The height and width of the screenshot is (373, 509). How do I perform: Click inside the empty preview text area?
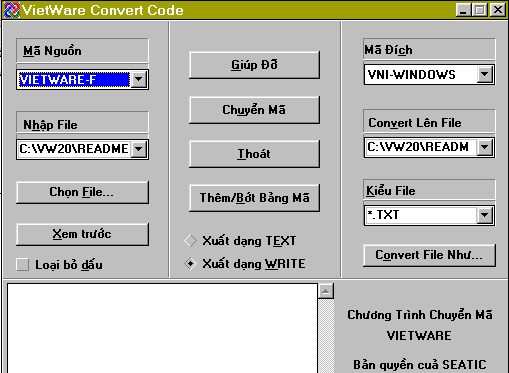click(x=162, y=328)
